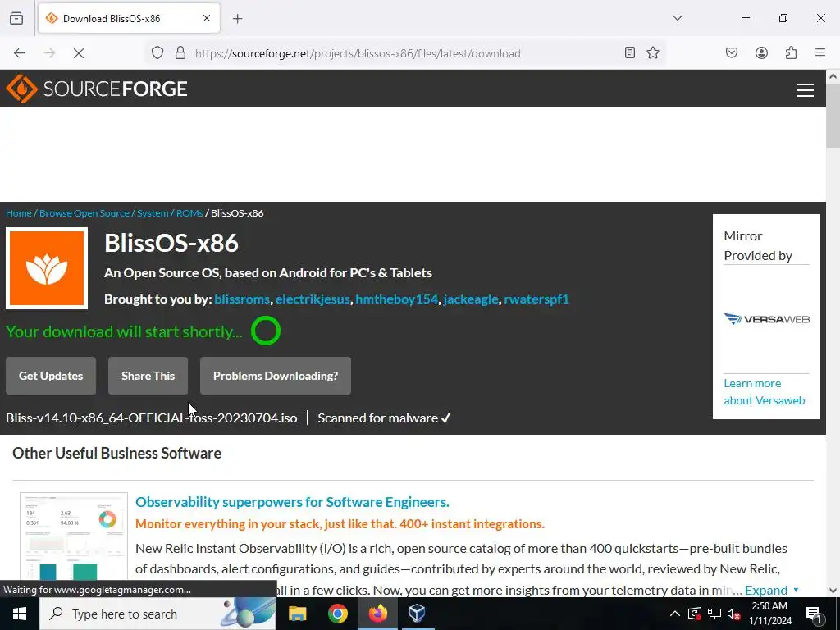Go back to previous page
840x630 pixels.
[20, 53]
